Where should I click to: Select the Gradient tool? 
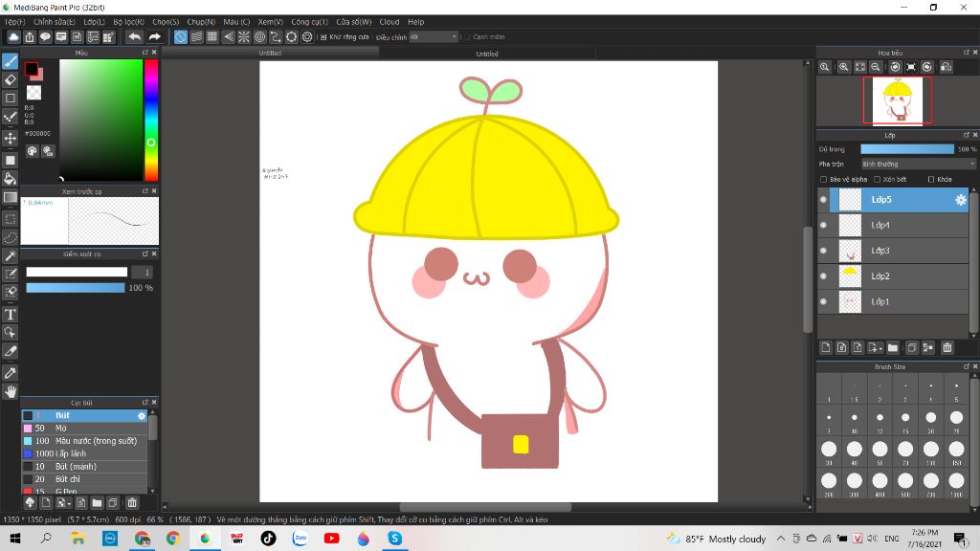[10, 197]
